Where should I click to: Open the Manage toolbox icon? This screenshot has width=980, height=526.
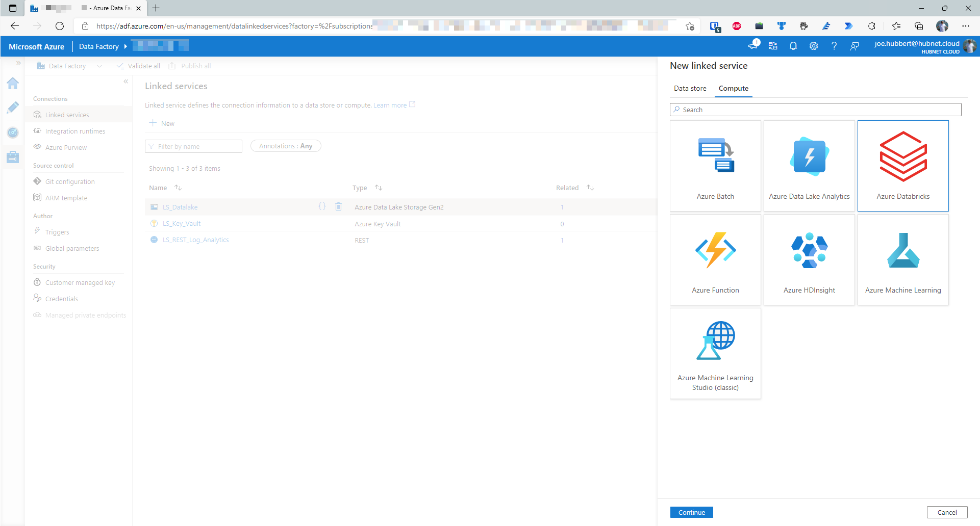(13, 157)
